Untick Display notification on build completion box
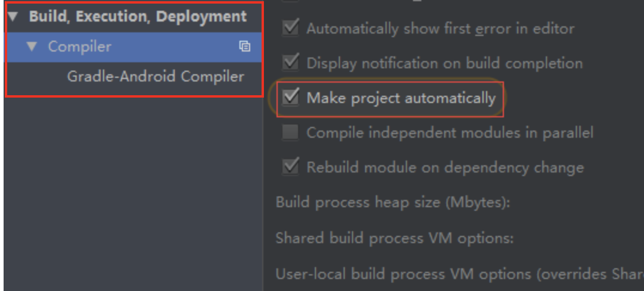The width and height of the screenshot is (644, 291). click(x=291, y=63)
